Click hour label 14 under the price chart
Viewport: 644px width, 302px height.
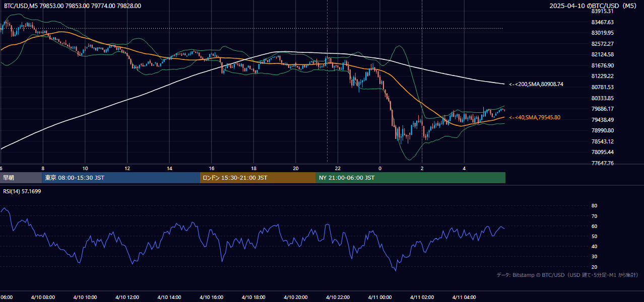[169, 168]
